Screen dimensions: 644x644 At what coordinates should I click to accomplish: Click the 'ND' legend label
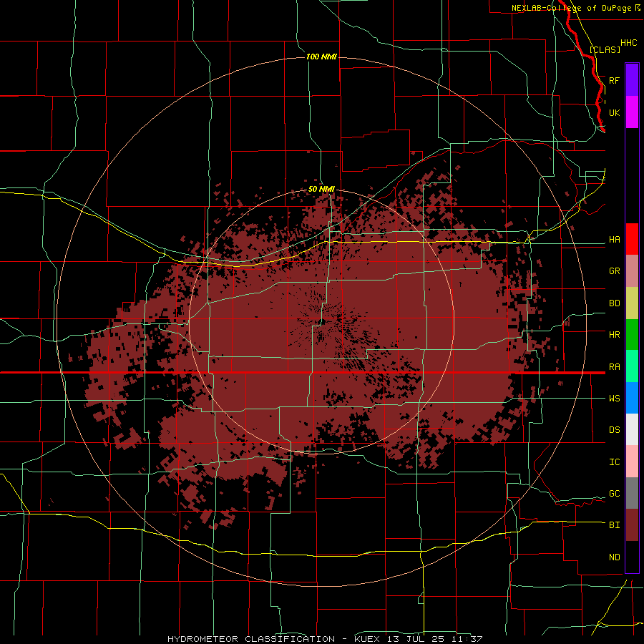pyautogui.click(x=614, y=557)
